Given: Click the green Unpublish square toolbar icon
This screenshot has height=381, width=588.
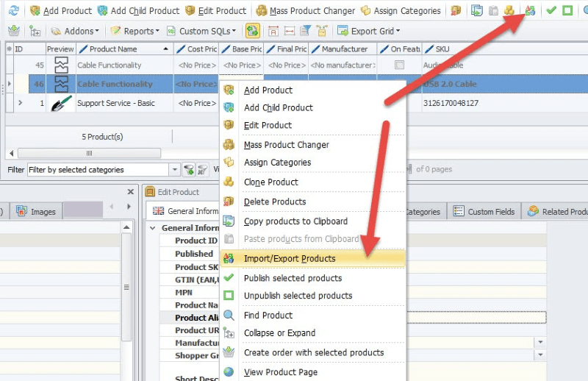Looking at the screenshot, I should point(567,11).
